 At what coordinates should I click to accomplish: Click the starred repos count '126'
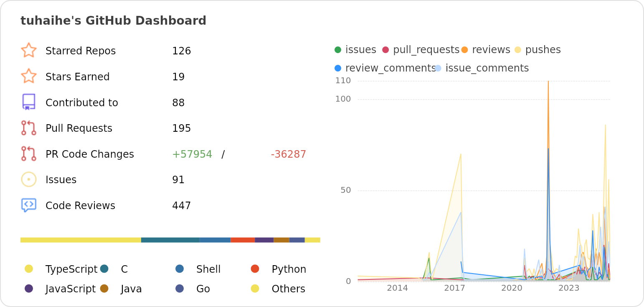[x=181, y=51]
